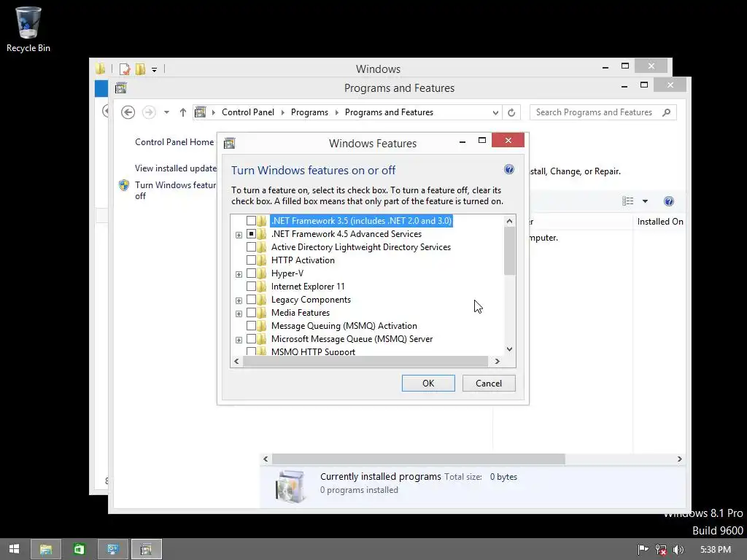
Task: Click Programs and Features in the breadcrumb
Action: pyautogui.click(x=389, y=112)
